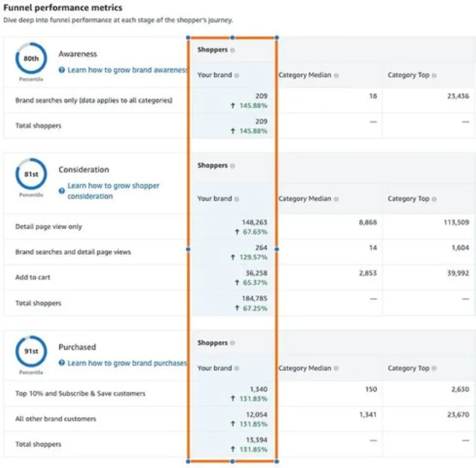The width and height of the screenshot is (476, 468).
Task: Click the info icon beside Shoppers in Purchased
Action: (x=233, y=343)
